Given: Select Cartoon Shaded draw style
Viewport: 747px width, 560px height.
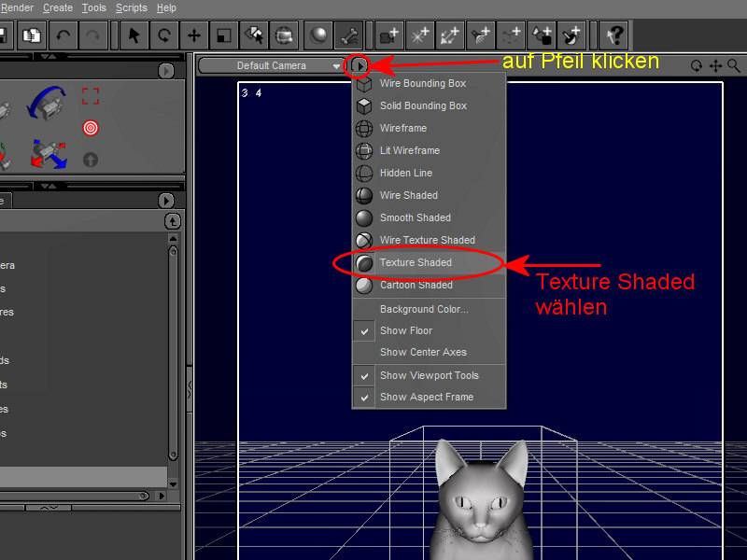Looking at the screenshot, I should coord(429,285).
